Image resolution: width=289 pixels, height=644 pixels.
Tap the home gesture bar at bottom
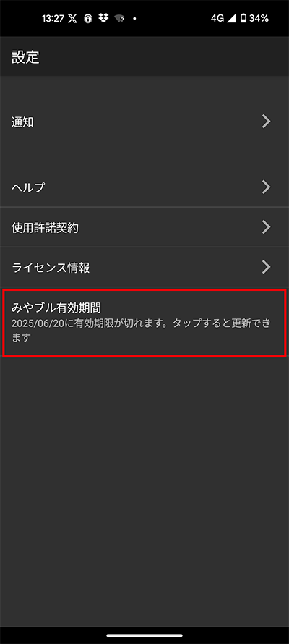point(144,635)
